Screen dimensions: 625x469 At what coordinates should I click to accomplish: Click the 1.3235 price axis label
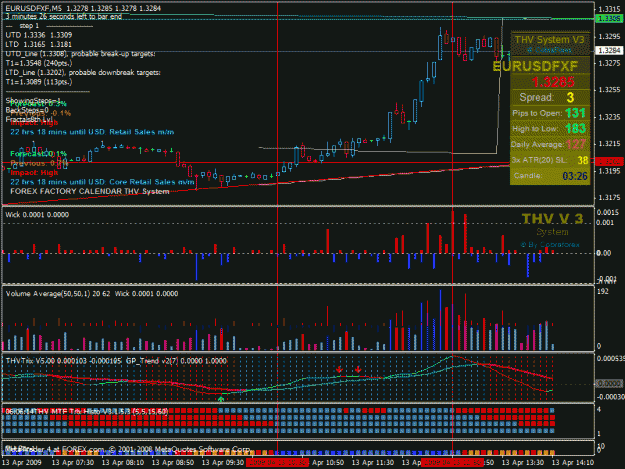coord(609,117)
